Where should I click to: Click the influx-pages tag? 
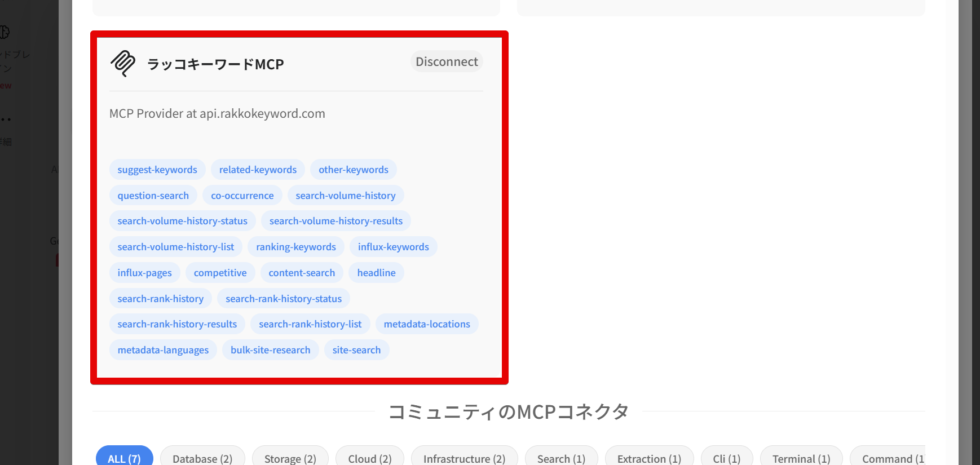coord(145,273)
